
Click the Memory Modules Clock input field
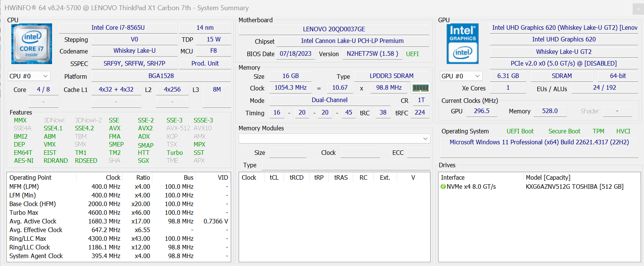[360, 153]
